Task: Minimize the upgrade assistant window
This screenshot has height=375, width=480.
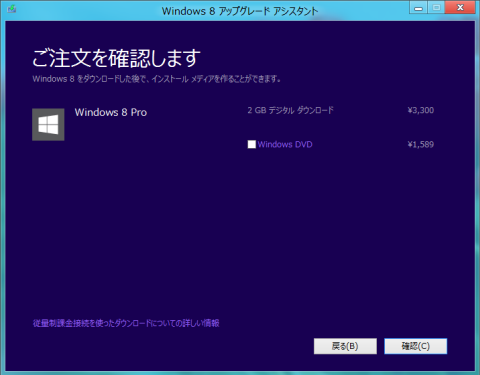Action: [418, 7]
